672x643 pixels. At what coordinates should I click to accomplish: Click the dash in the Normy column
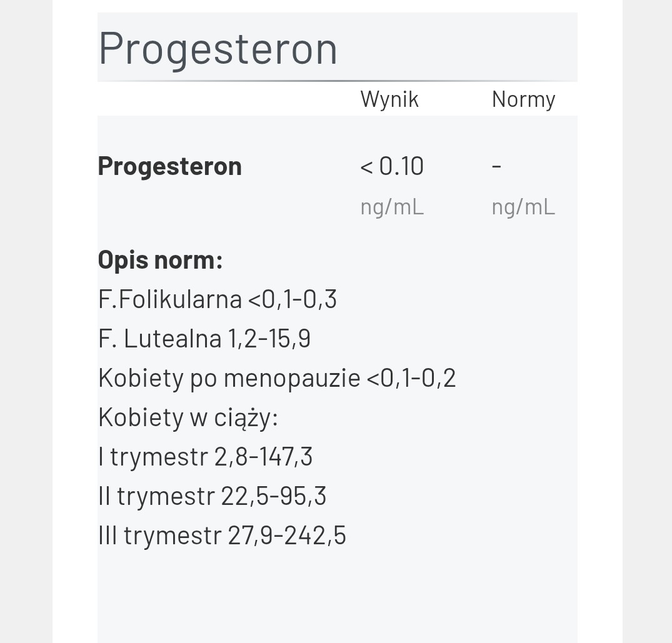[496, 166]
